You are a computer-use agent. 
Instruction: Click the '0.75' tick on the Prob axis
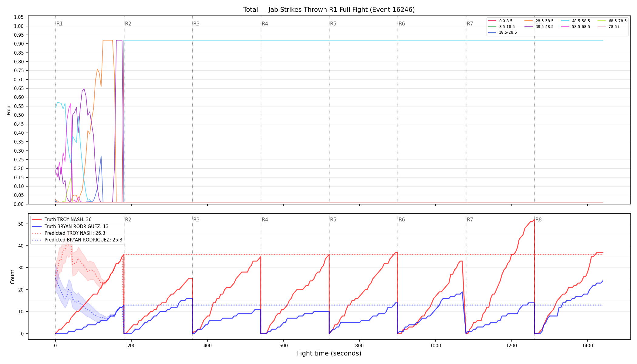coord(19,71)
